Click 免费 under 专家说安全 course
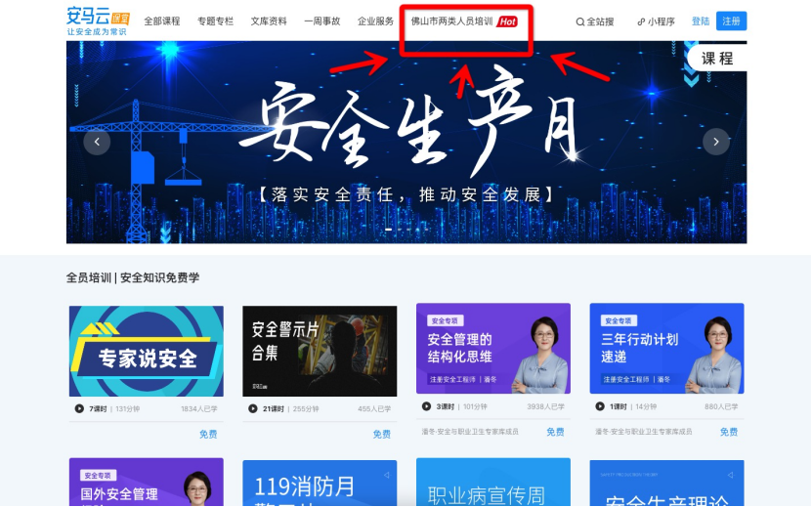The height and width of the screenshot is (507, 812). 208,434
